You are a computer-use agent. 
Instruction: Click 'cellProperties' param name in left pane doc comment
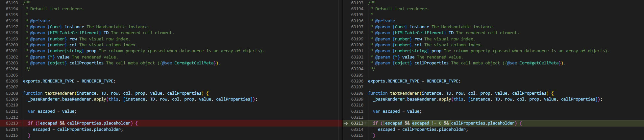[87, 63]
